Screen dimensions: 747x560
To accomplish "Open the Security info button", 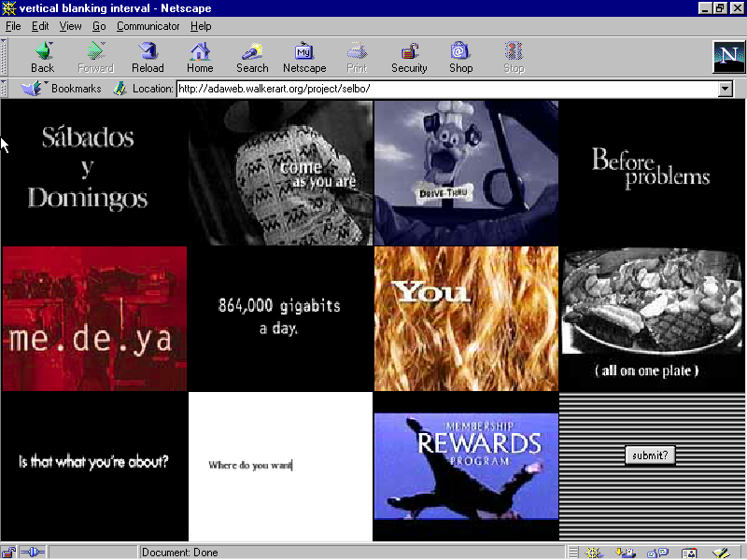I will click(409, 57).
